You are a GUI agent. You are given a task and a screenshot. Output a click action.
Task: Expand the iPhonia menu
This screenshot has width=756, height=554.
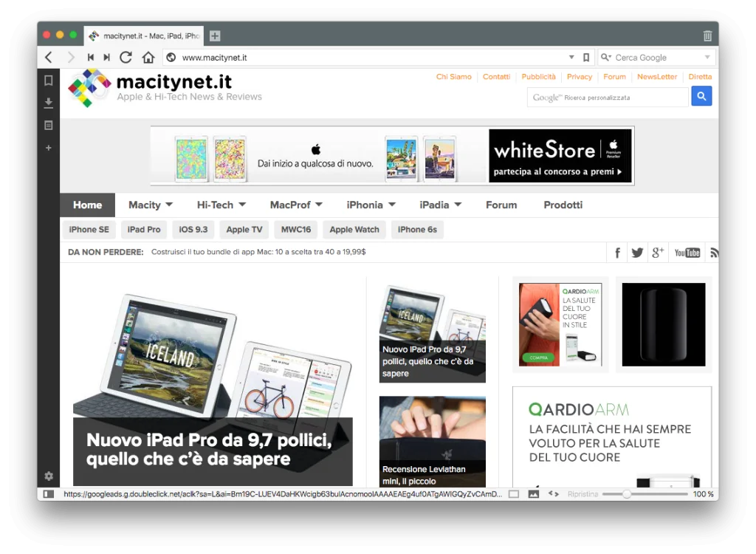coord(371,205)
